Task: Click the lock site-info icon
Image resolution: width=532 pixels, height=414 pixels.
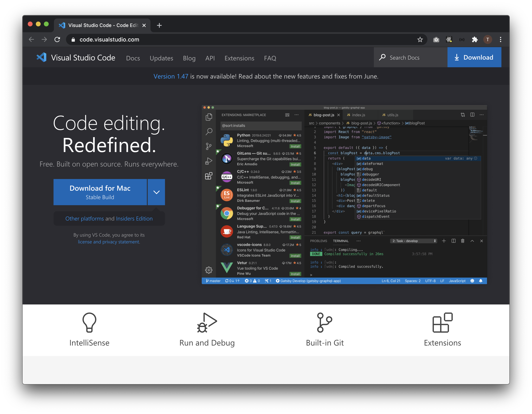Action: tap(73, 39)
